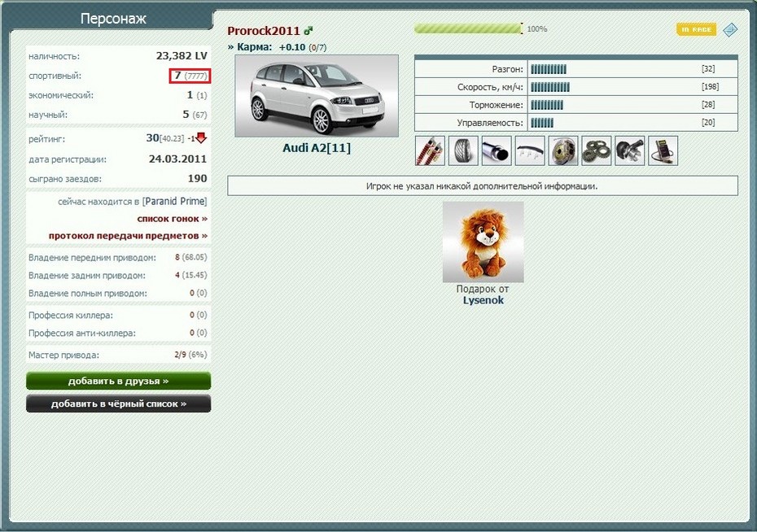
Task: Click the spoiler upgrade icon
Action: [530, 151]
